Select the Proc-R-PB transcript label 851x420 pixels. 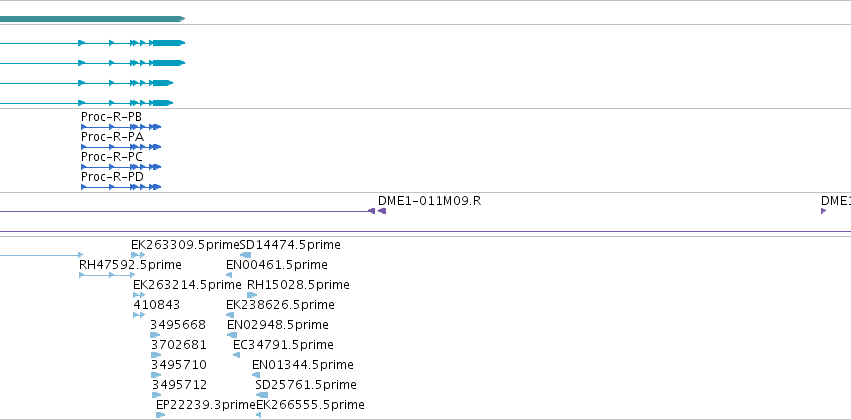pyautogui.click(x=111, y=117)
